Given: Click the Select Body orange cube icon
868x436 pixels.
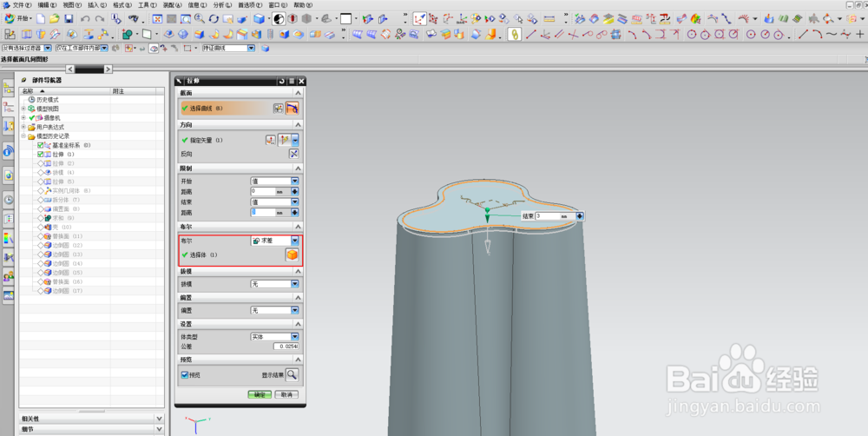Looking at the screenshot, I should point(292,254).
